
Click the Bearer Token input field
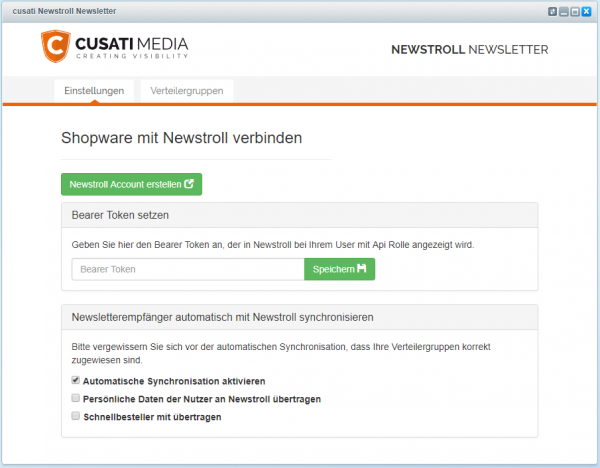coord(188,269)
